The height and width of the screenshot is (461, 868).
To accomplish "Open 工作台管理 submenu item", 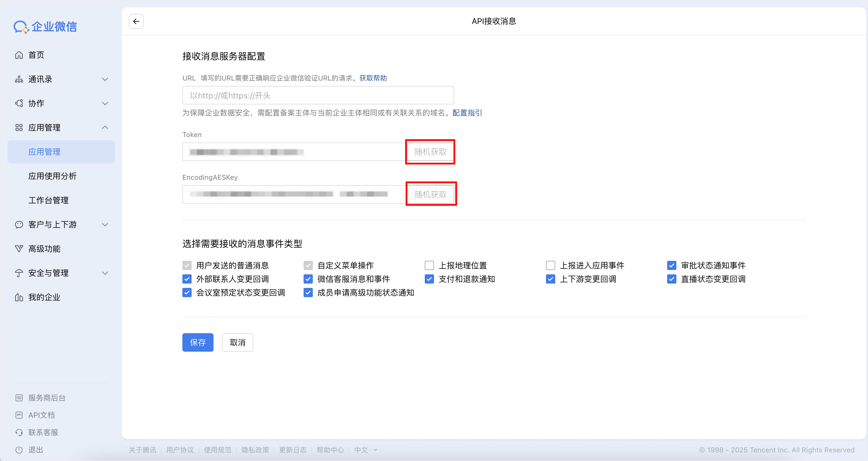I will 48,200.
